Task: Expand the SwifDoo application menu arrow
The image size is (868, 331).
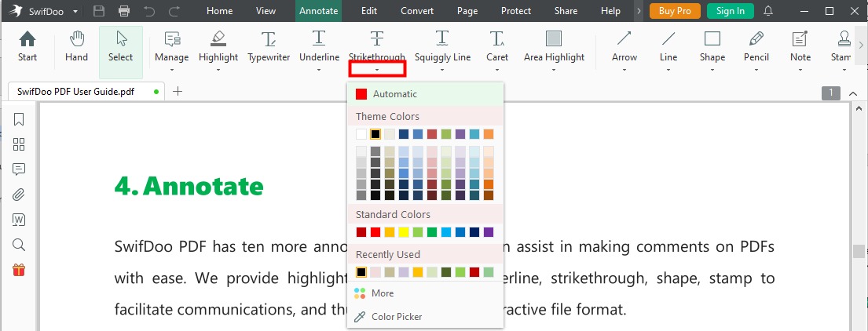Action: click(75, 11)
